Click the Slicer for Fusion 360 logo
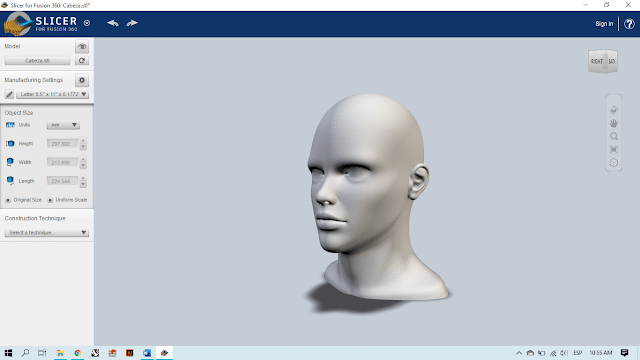 (40, 24)
